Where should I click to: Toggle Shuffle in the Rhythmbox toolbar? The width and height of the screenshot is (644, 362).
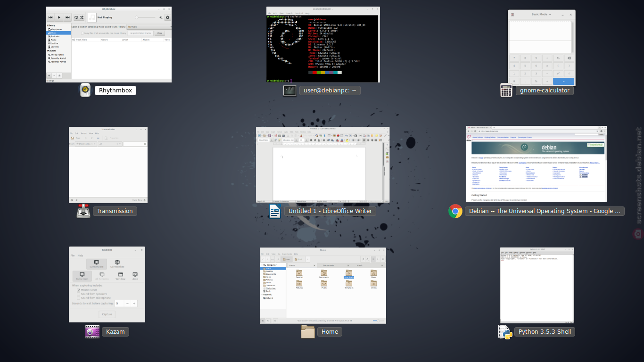point(82,17)
